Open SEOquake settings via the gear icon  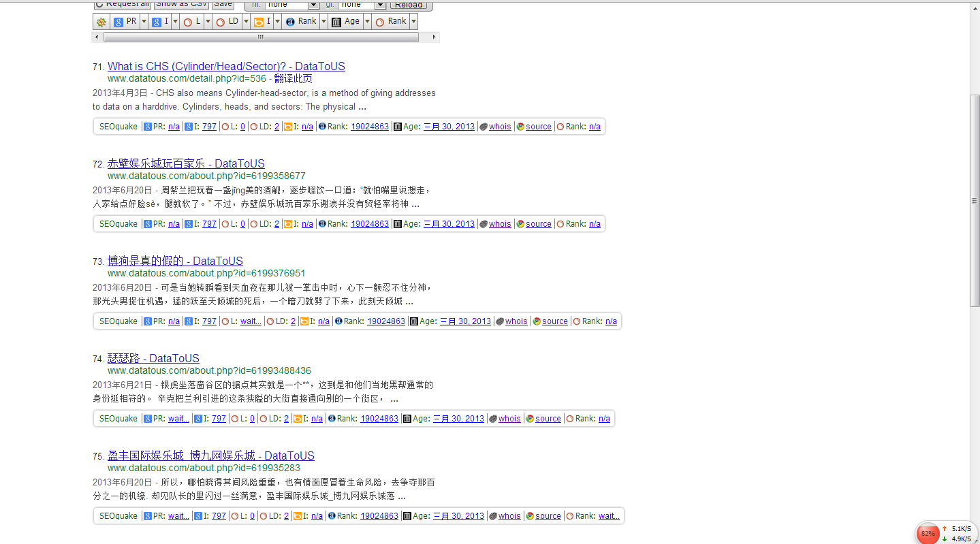point(101,21)
